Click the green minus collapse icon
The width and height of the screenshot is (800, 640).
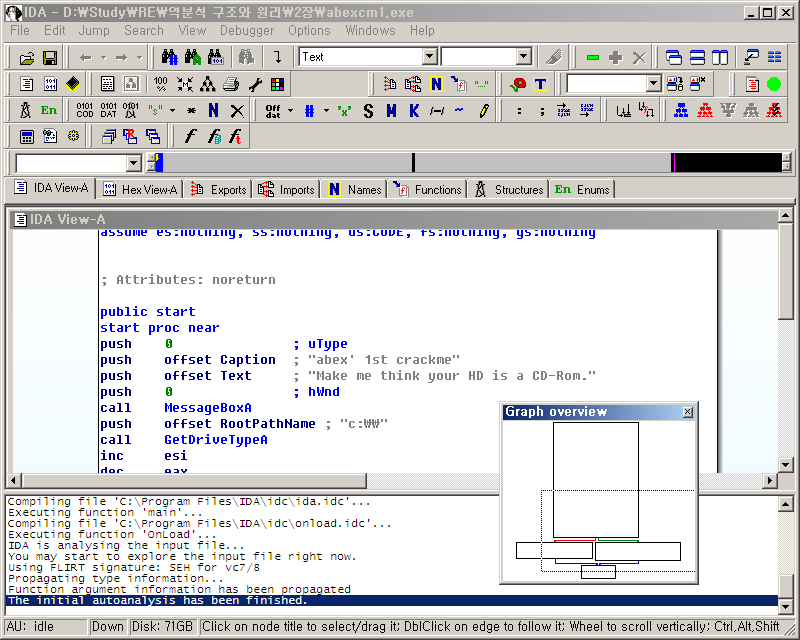point(592,58)
